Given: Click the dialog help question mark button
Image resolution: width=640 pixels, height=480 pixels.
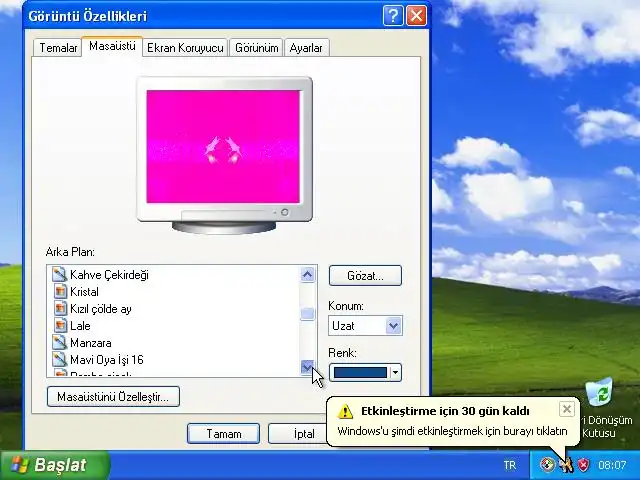Looking at the screenshot, I should coord(393,16).
